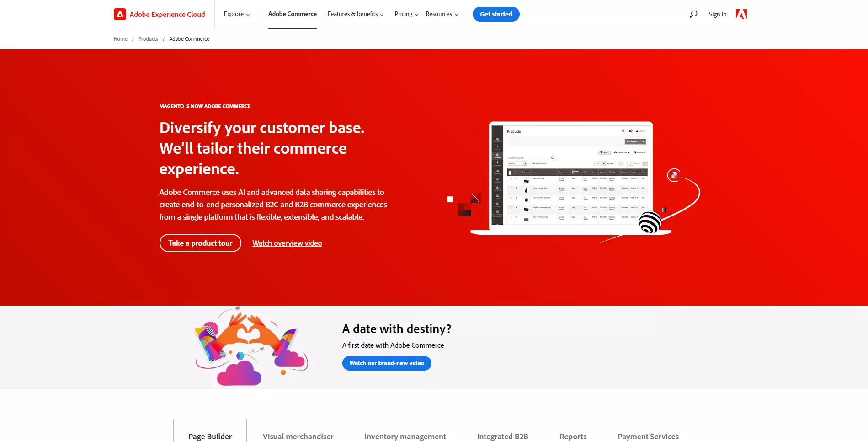Follow the Watch overview video link
This screenshot has height=442, width=868.
tap(287, 243)
